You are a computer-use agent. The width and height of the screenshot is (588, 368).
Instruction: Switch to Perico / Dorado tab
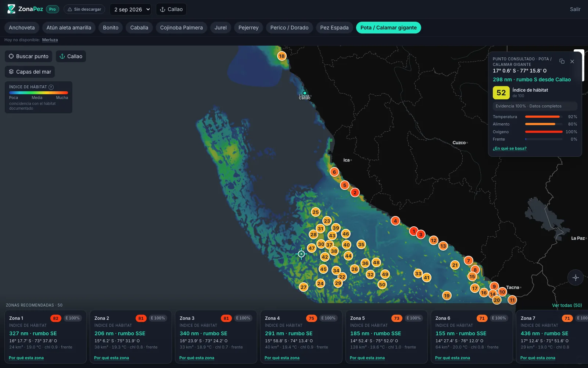pos(289,28)
